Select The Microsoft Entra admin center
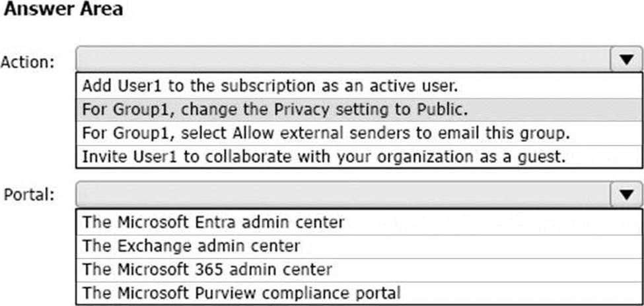Viewport: 644px width, 306px height. tap(359, 222)
